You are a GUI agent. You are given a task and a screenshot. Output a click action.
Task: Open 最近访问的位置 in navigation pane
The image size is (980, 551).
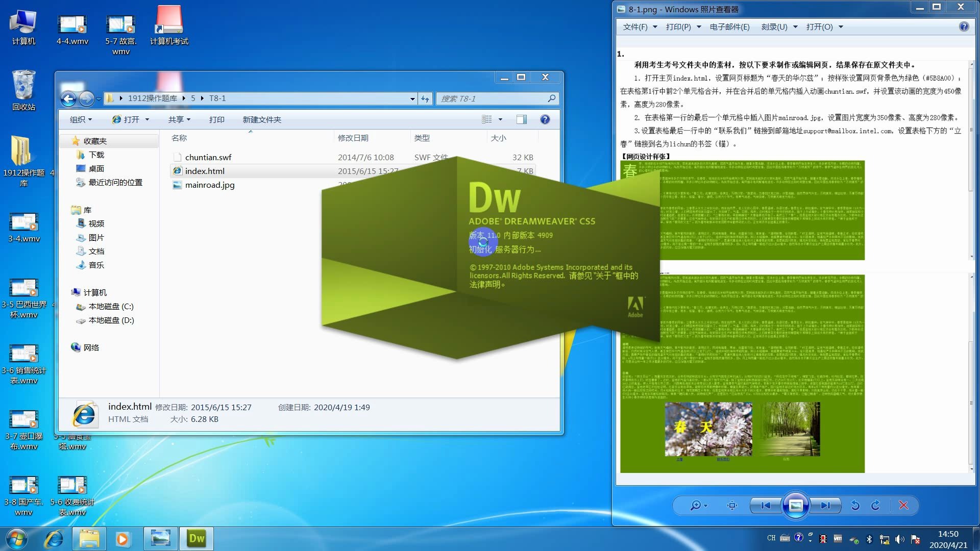[115, 182]
